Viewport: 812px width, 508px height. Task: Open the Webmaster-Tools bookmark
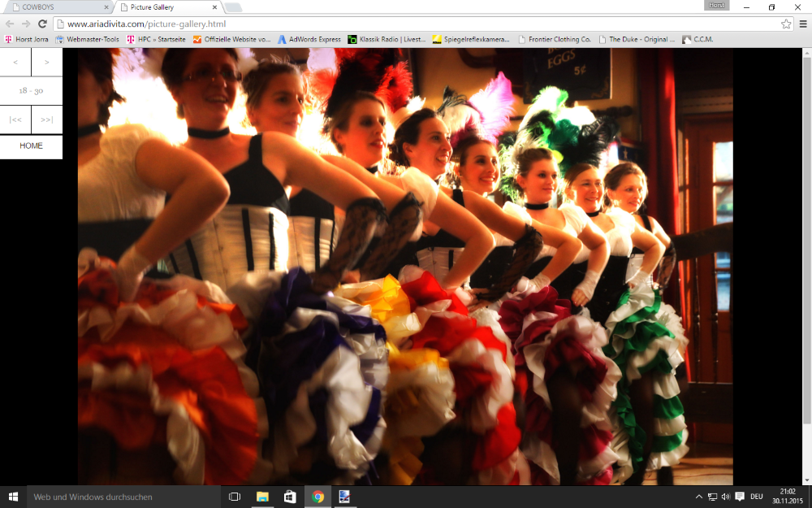86,39
